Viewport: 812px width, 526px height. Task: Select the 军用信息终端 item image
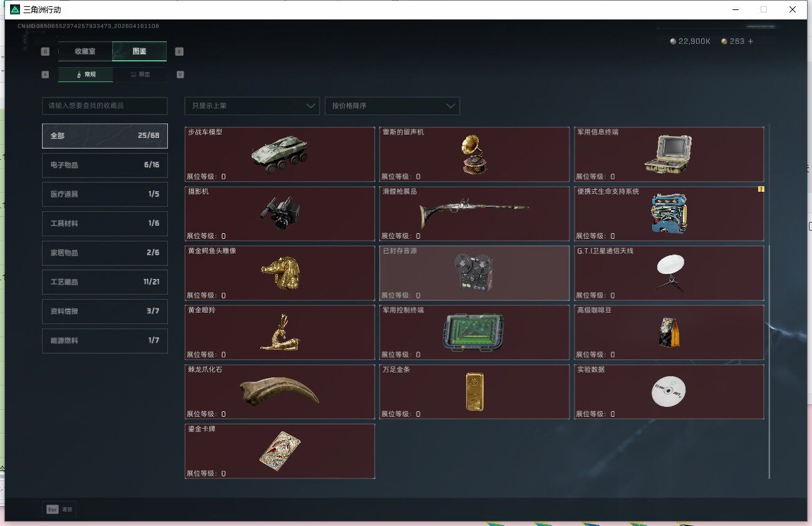click(x=669, y=154)
